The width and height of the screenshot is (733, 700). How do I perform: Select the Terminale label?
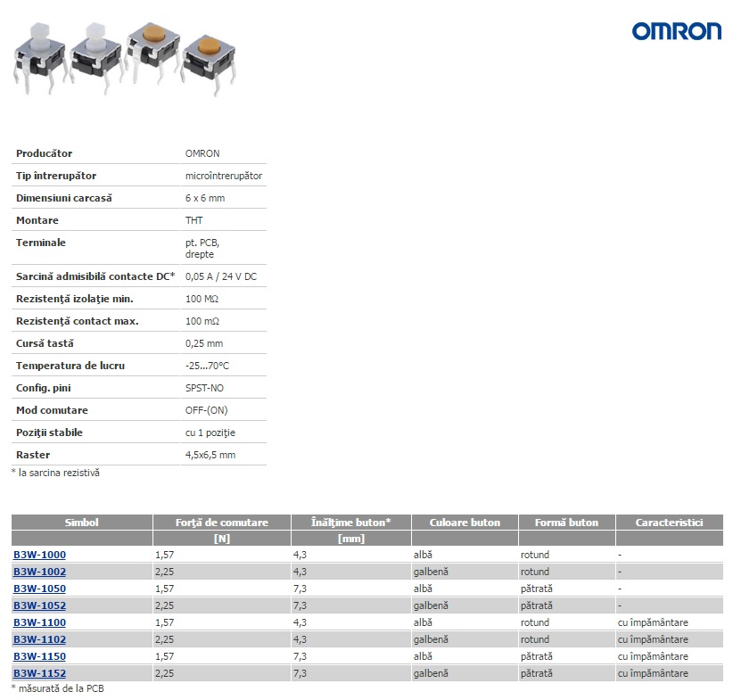[41, 243]
